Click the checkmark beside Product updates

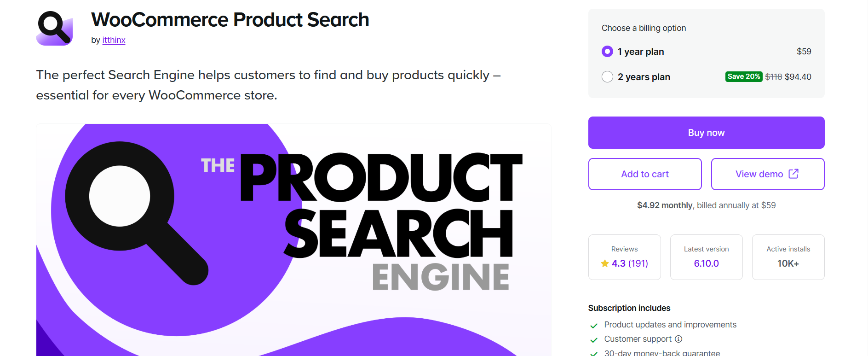coord(594,326)
